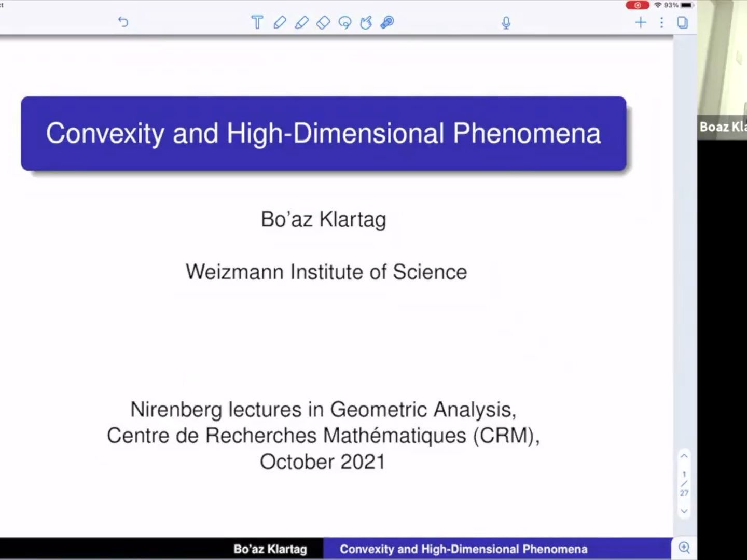
Task: Select the Eraser tool
Action: click(323, 22)
